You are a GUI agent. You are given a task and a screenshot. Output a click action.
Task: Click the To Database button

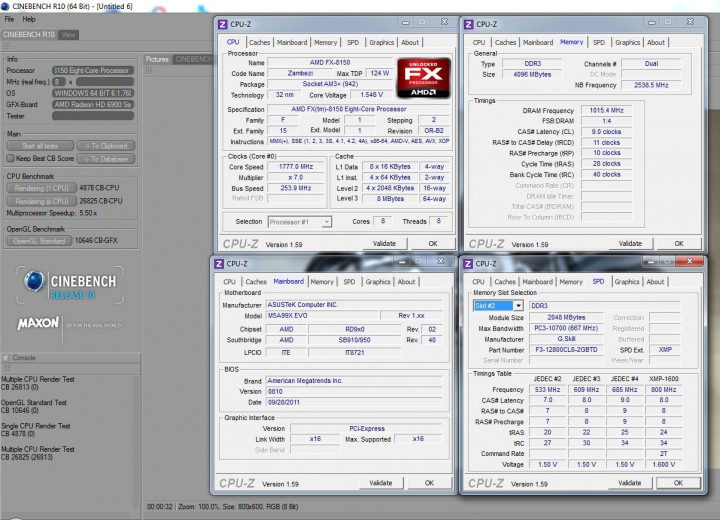106,159
